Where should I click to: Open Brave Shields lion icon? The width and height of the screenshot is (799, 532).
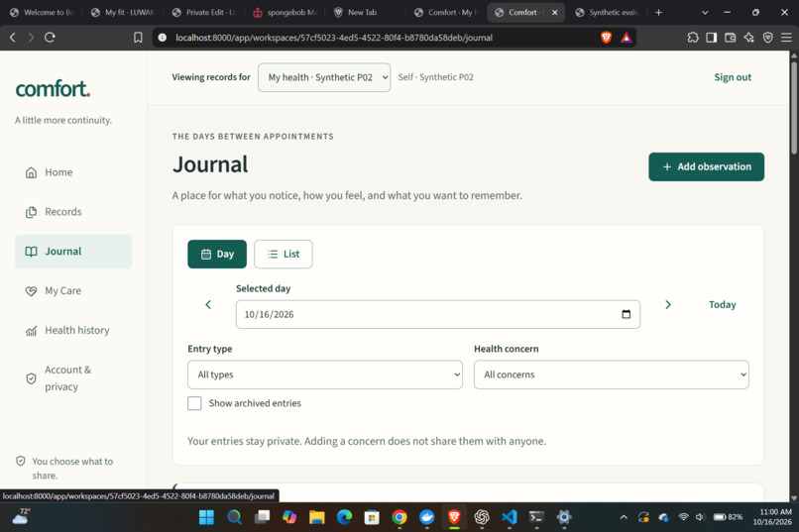[606, 38]
